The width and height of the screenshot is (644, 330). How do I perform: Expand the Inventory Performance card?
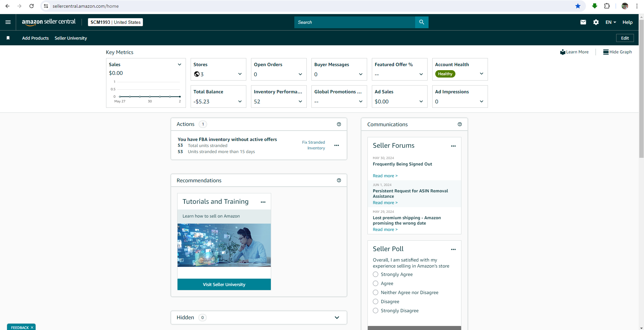pyautogui.click(x=300, y=101)
